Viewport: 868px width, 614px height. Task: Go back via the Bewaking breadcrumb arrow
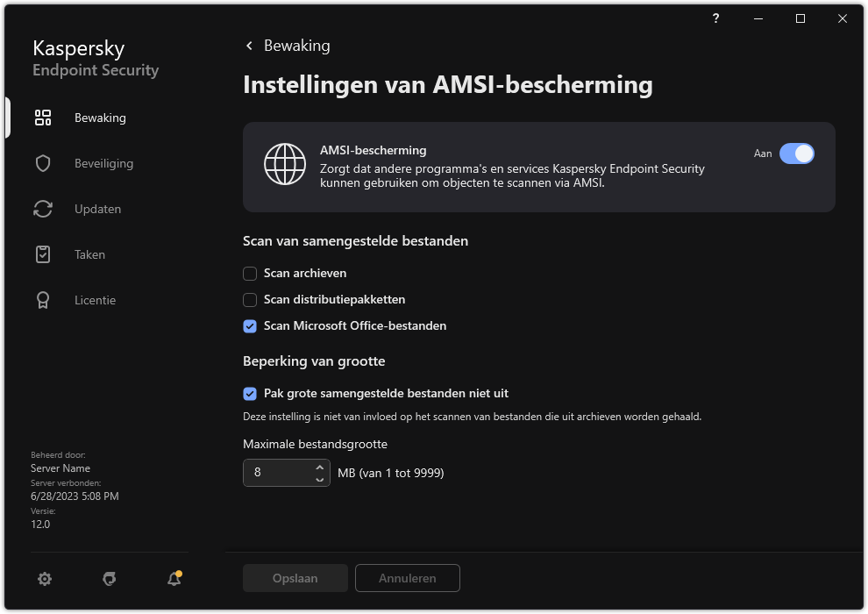click(x=248, y=45)
